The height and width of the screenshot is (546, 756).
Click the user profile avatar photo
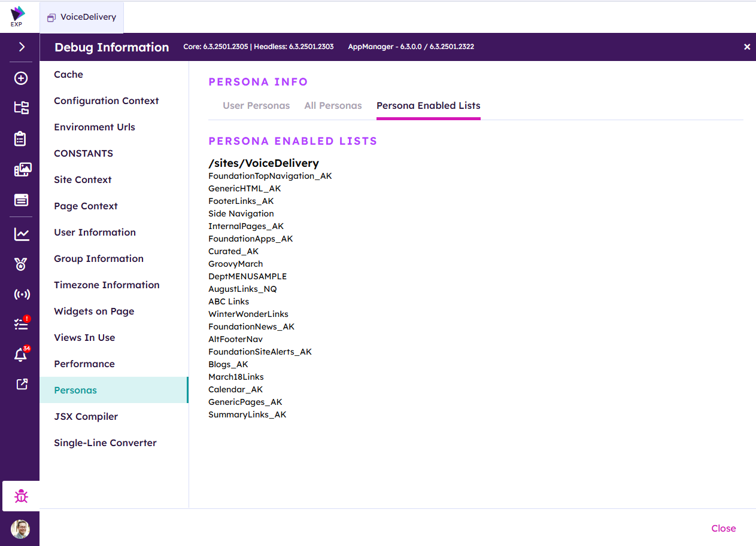pos(20,529)
